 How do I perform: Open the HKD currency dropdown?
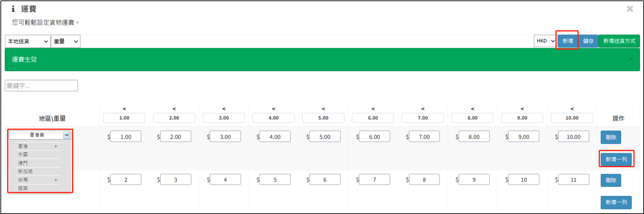[x=545, y=41]
